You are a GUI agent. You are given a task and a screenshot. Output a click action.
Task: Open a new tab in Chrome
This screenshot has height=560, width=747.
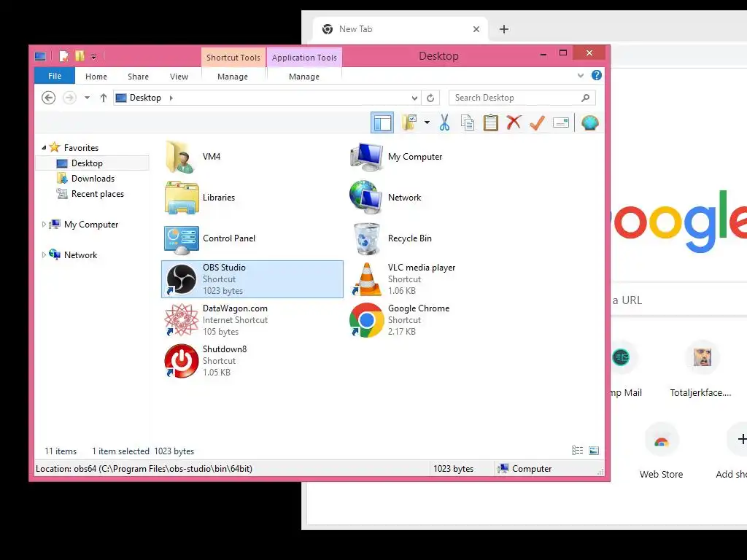(503, 29)
